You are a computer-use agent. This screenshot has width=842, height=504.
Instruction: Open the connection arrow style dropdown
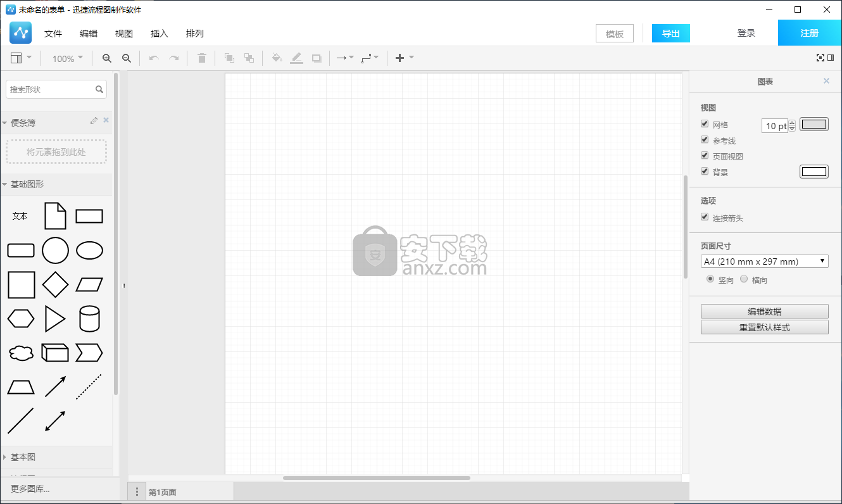point(345,58)
